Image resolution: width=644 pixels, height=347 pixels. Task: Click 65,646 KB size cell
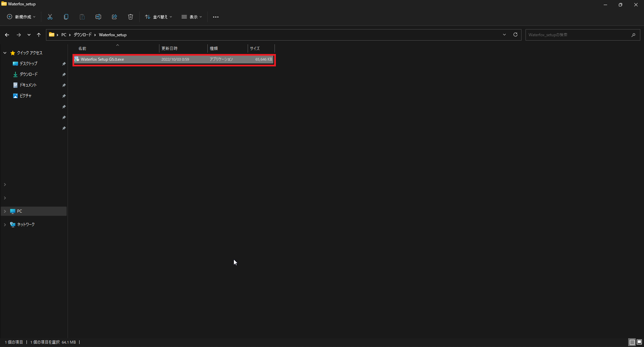(264, 59)
